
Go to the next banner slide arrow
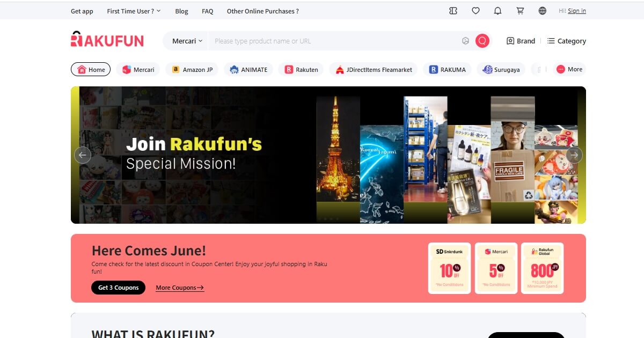(574, 155)
